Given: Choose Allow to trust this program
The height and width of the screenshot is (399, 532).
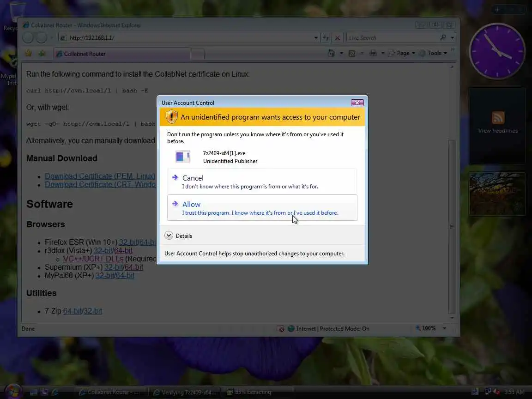Looking at the screenshot, I should pos(262,208).
